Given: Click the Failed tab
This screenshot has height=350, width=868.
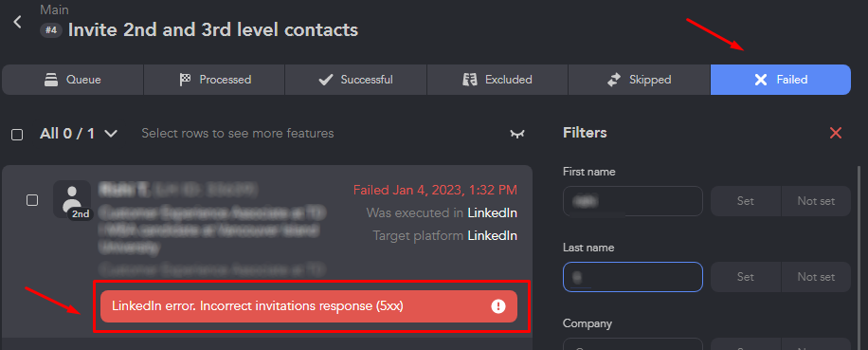Looking at the screenshot, I should click(781, 80).
